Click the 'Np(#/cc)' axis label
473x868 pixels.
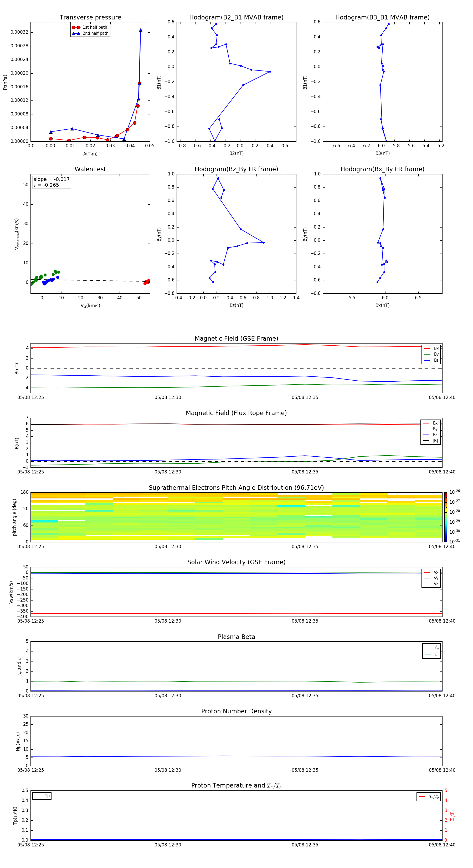(x=18, y=741)
